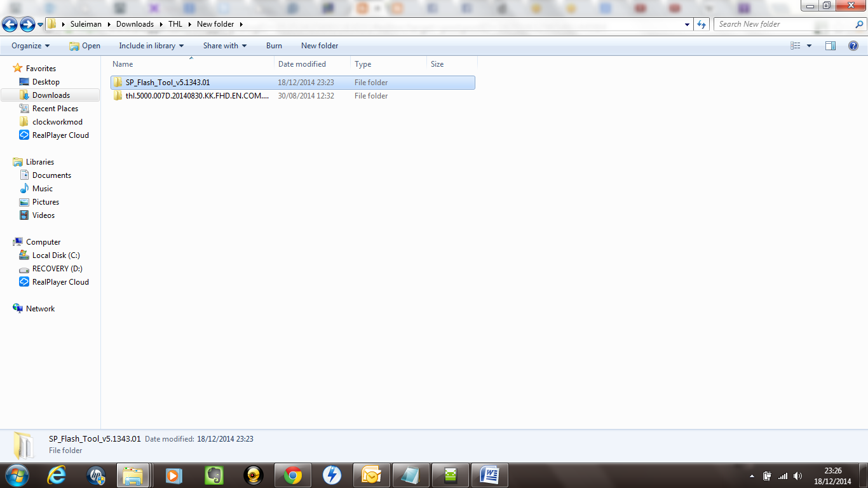868x488 pixels.
Task: Open RECOVERY (D:) drive in navigation pane
Action: tap(57, 269)
